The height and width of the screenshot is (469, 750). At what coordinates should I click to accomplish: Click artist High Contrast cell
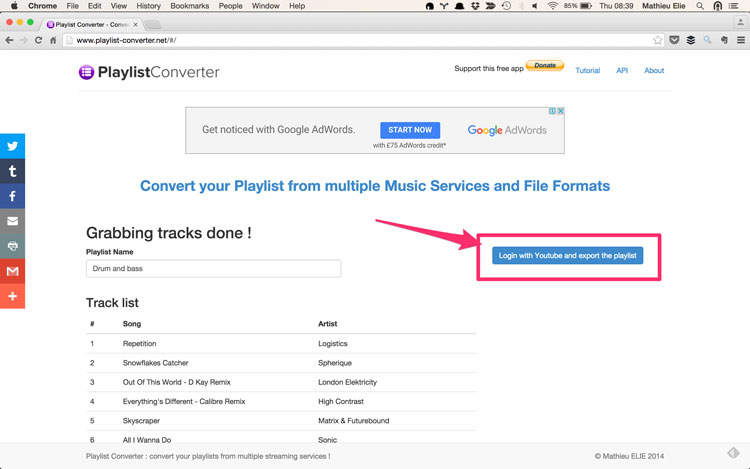[x=341, y=402]
